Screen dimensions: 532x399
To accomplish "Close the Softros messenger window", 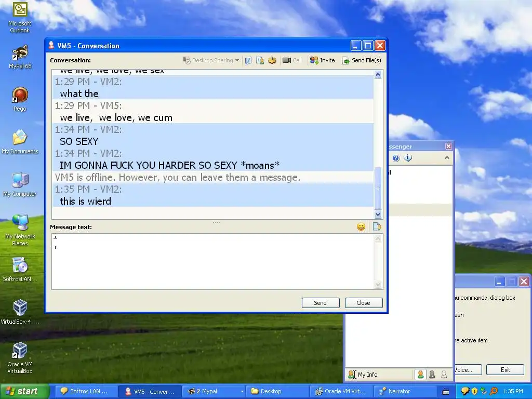I will click(x=448, y=146).
